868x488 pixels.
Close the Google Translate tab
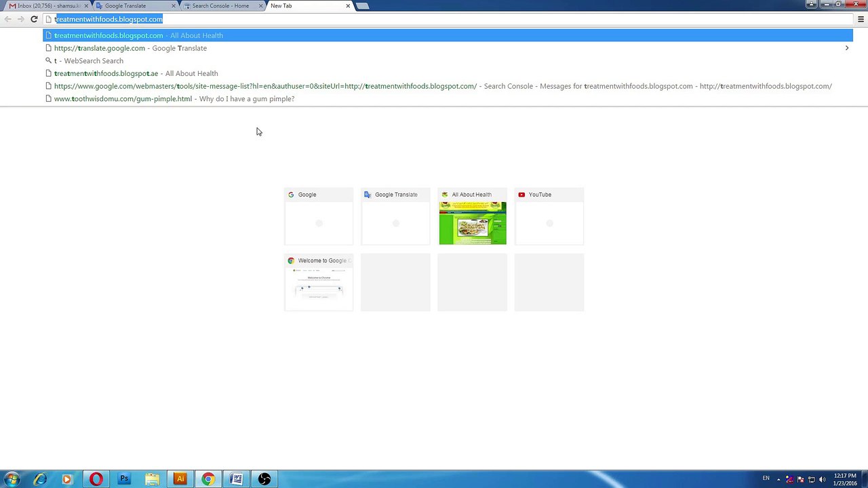(174, 5)
